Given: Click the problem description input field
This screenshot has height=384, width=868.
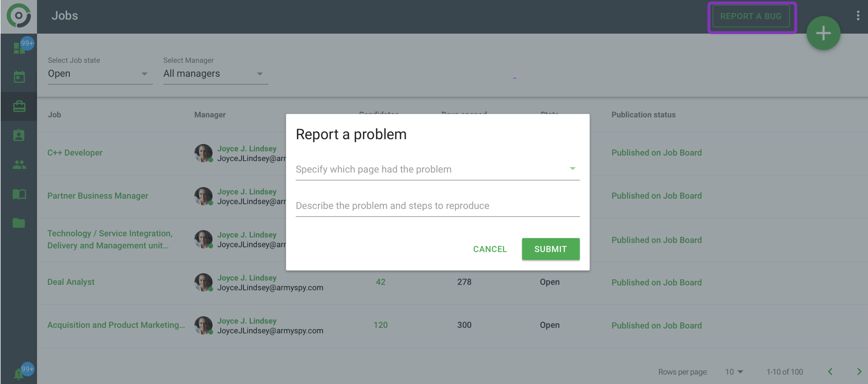Looking at the screenshot, I should [x=437, y=205].
